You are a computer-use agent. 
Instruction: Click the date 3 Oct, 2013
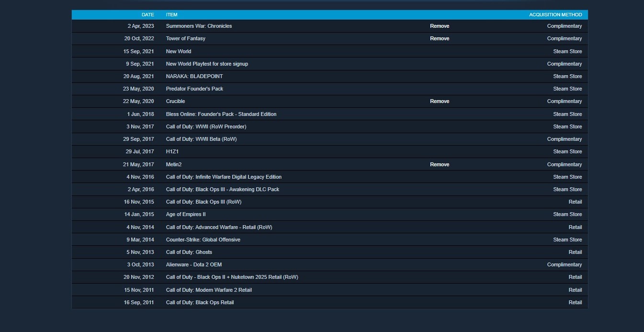(141, 264)
